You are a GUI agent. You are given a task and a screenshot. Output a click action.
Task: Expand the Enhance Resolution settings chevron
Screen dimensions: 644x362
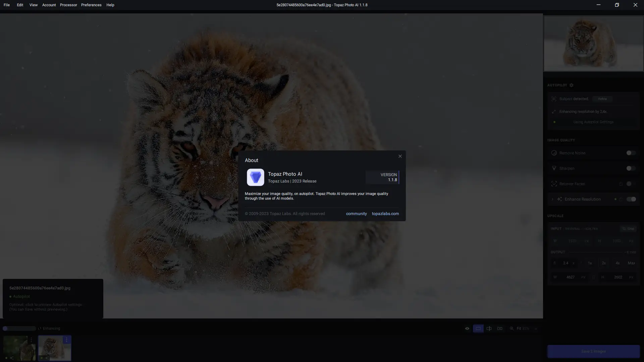pos(552,199)
